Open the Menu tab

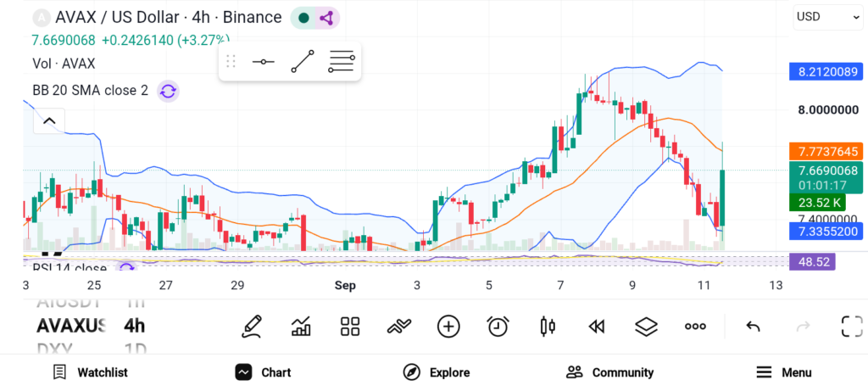[x=783, y=372]
